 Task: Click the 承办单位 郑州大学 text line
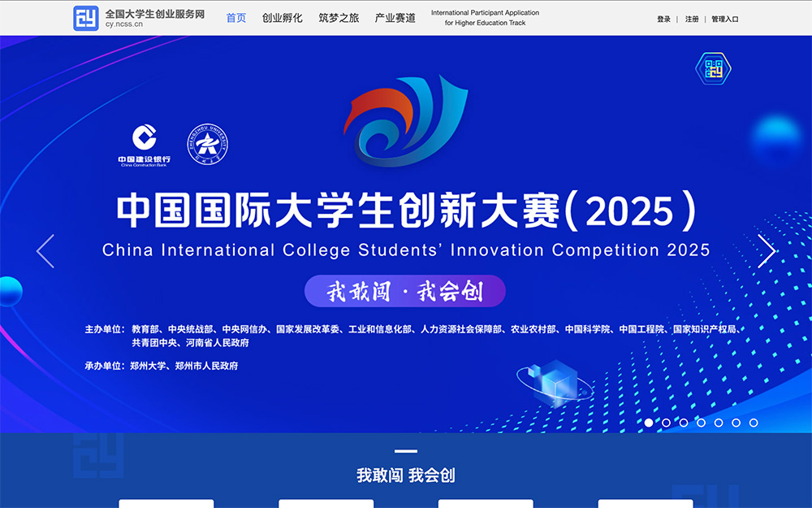coord(161,366)
